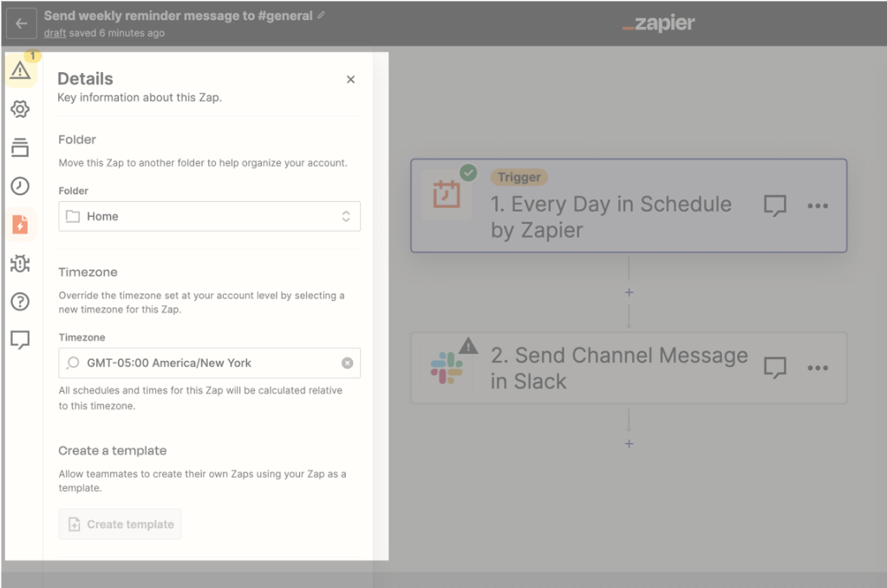The image size is (887, 588).
Task: Open the Folder dropdown showing Home
Action: (209, 216)
